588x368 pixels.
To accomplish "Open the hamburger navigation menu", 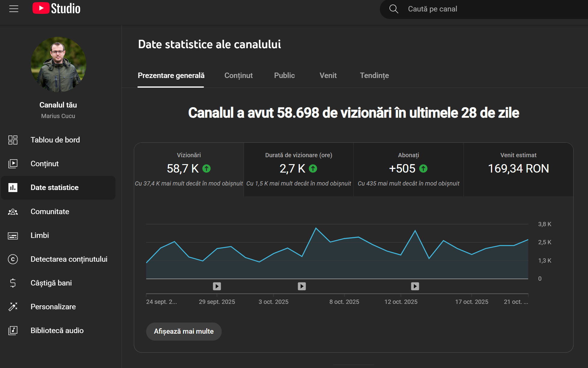I will [x=14, y=9].
